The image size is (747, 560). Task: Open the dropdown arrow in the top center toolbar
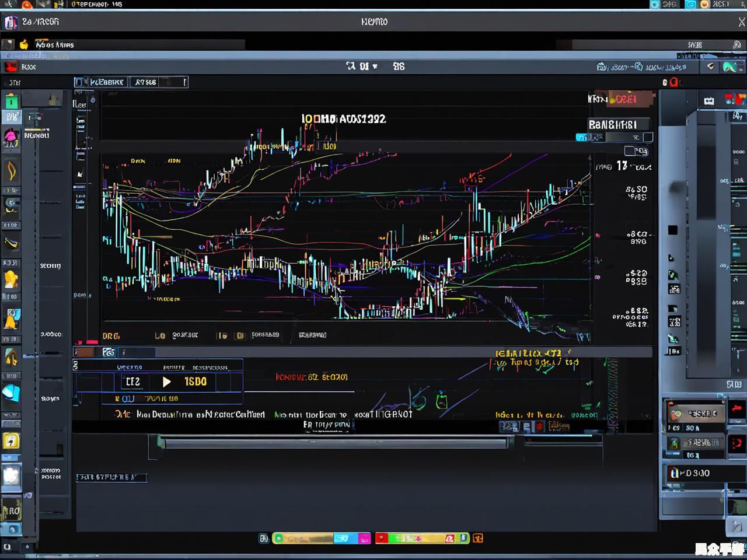[375, 66]
